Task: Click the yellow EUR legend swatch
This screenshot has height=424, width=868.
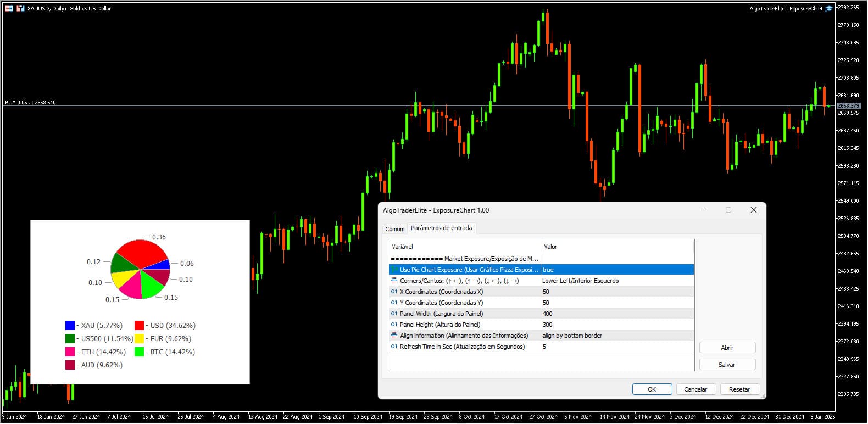Action: point(140,339)
